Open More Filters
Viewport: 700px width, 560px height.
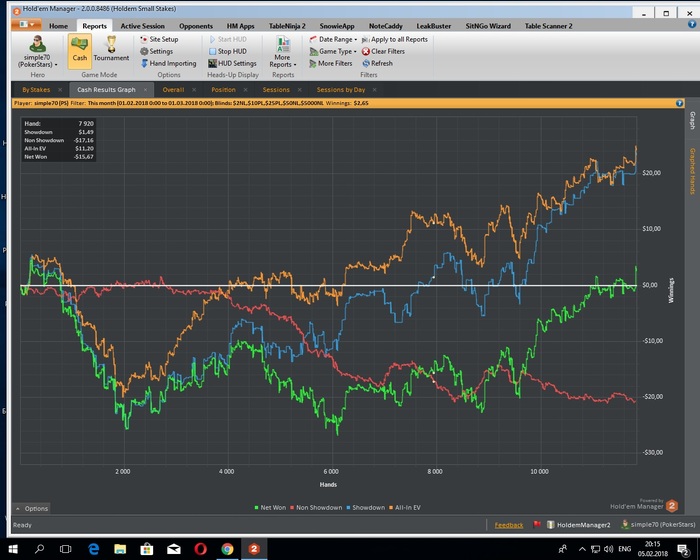point(331,63)
